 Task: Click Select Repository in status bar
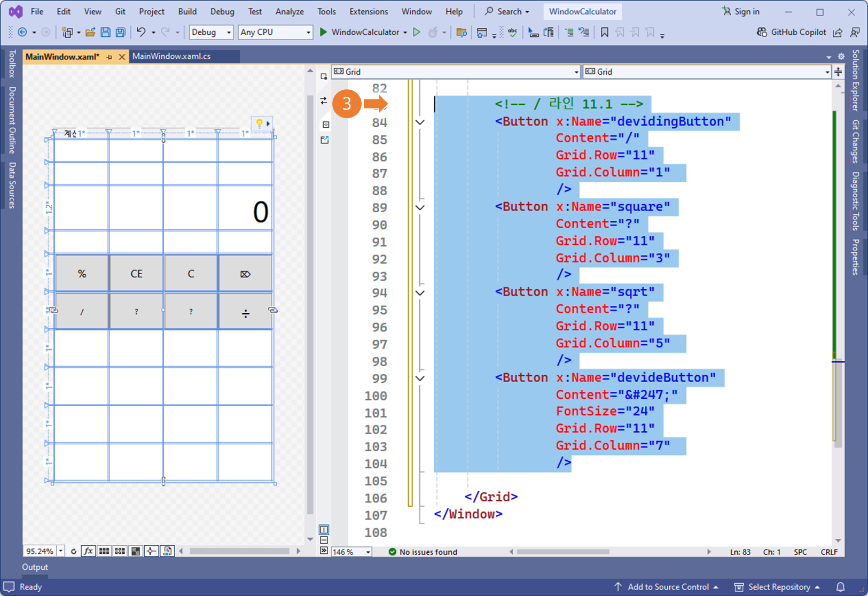point(777,587)
